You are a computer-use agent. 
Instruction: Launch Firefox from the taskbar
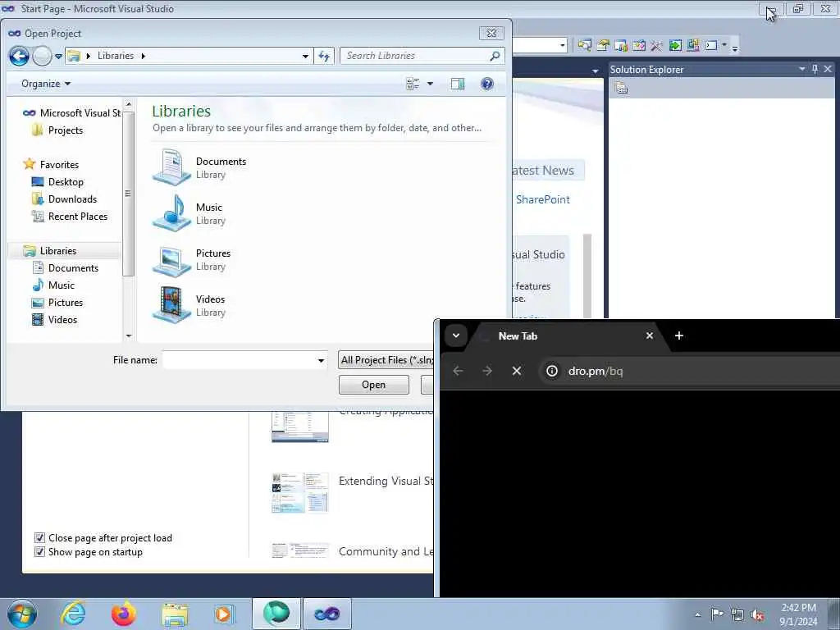tap(124, 614)
